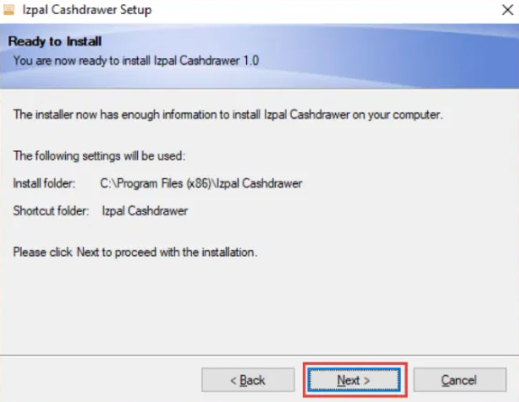Screen dimensions: 519x402
Task: Click the separator line above the buttons
Action: [259, 355]
